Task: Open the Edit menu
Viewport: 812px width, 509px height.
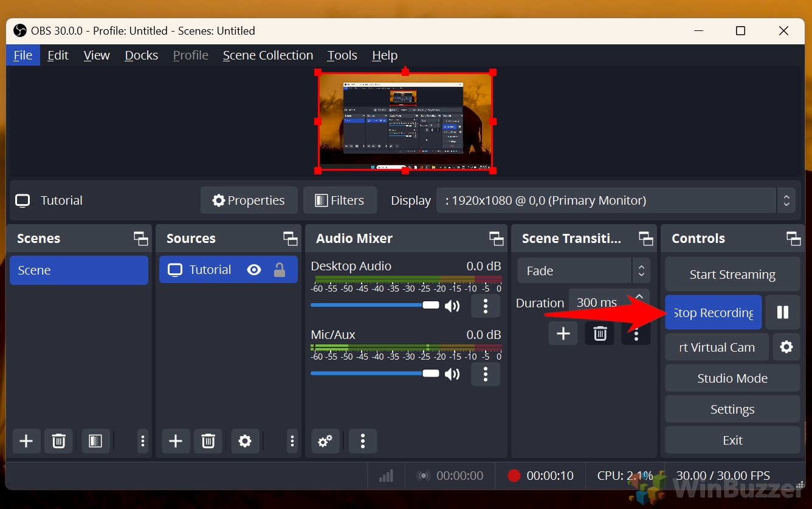Action: pos(58,55)
